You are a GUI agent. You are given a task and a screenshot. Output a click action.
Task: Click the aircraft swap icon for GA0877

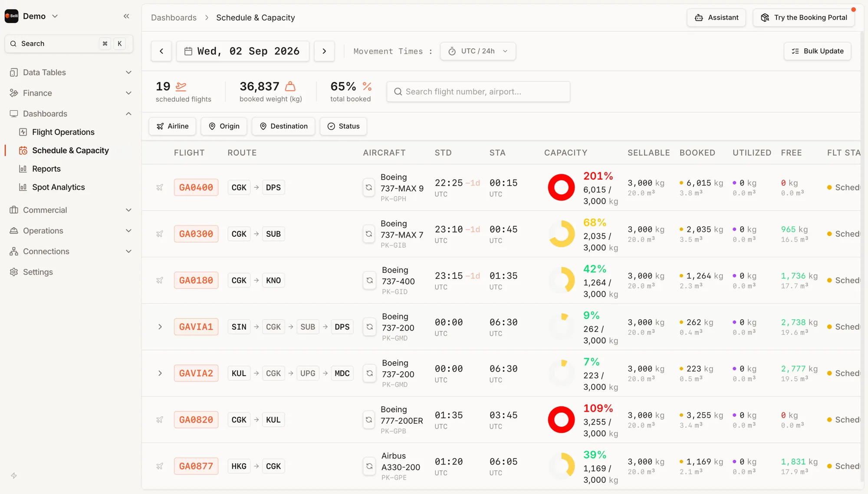(369, 466)
